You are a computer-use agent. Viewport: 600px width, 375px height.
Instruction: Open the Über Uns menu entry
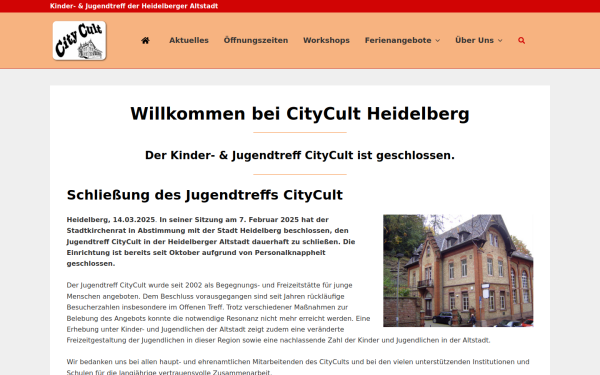pyautogui.click(x=474, y=41)
